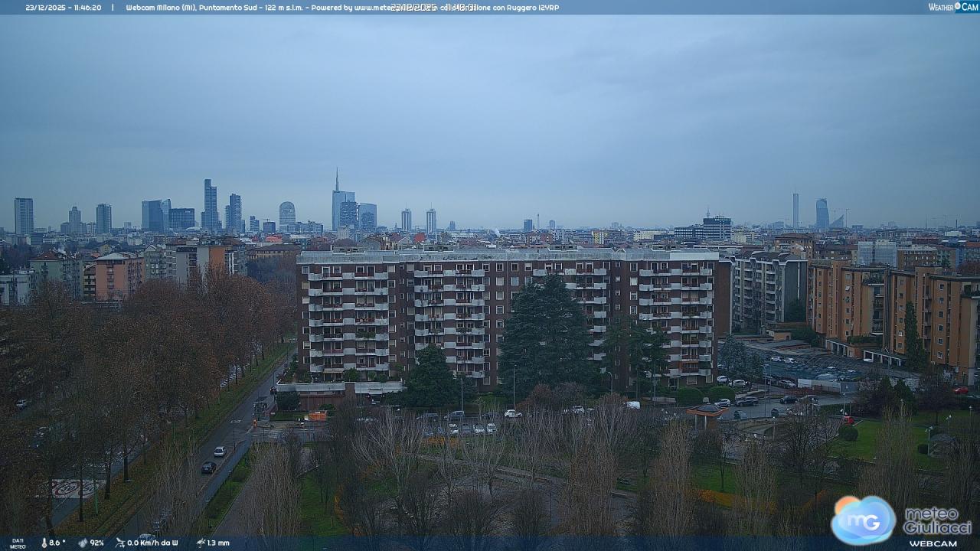Viewport: 980px width, 551px height.
Task: Click the humidity droplets icon
Action: [x=83, y=543]
